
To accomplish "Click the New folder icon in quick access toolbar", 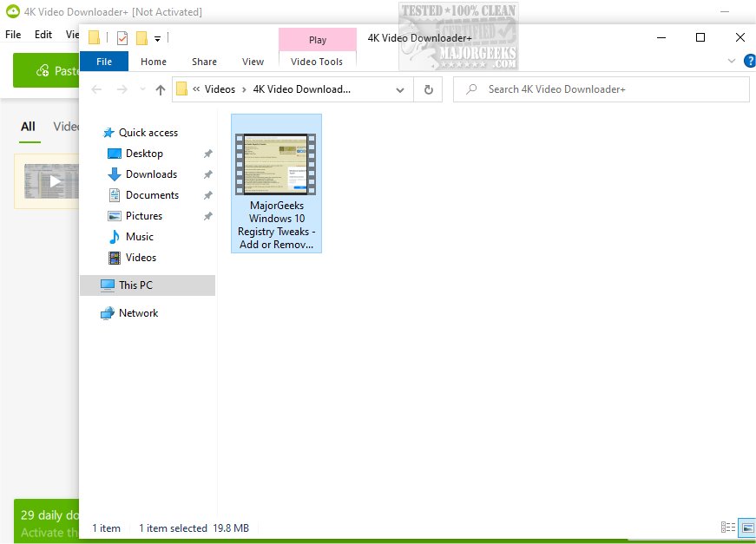I will 141,38.
